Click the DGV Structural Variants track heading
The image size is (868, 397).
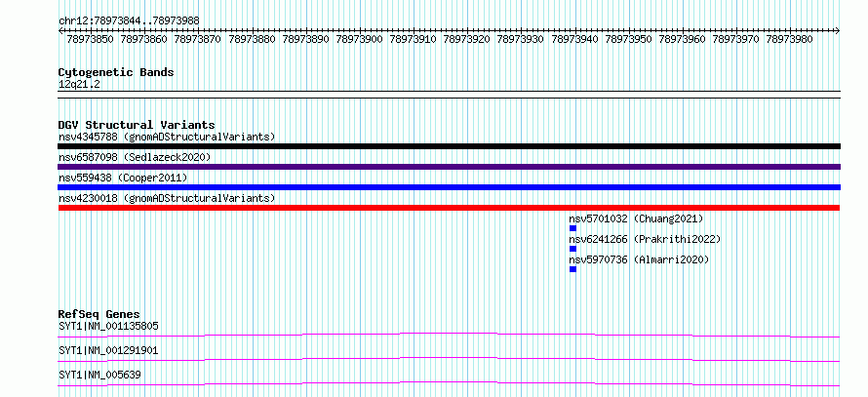(x=137, y=125)
